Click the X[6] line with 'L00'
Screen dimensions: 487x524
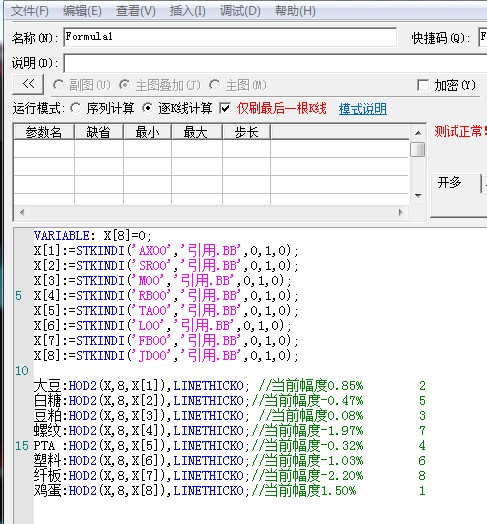(x=163, y=326)
